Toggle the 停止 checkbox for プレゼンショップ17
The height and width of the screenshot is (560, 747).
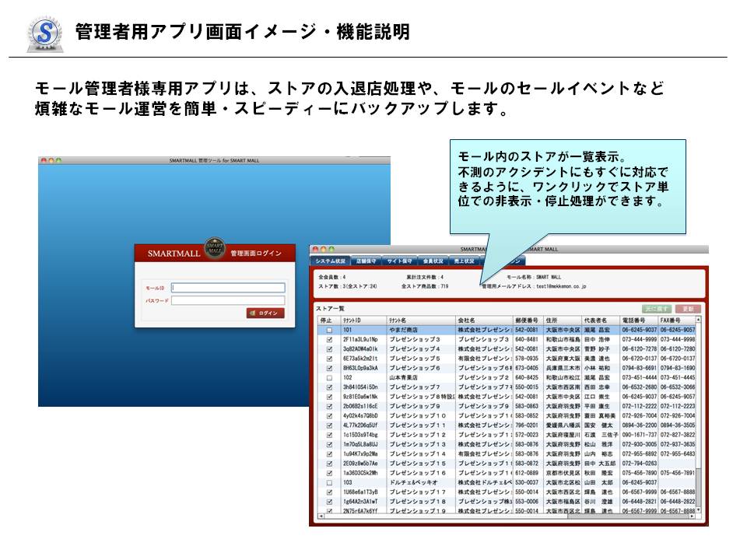[329, 492]
